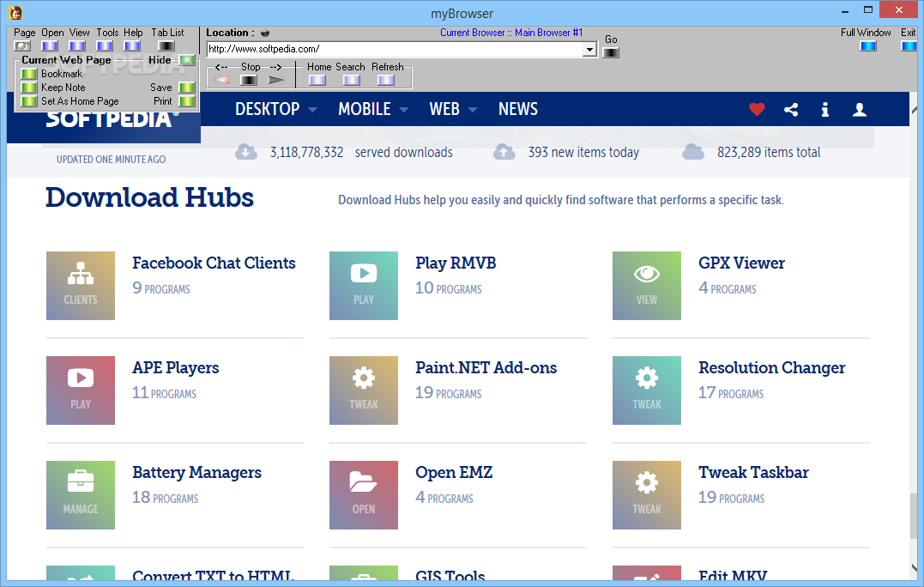
Task: Open the location URL dropdown arrow
Action: [589, 50]
